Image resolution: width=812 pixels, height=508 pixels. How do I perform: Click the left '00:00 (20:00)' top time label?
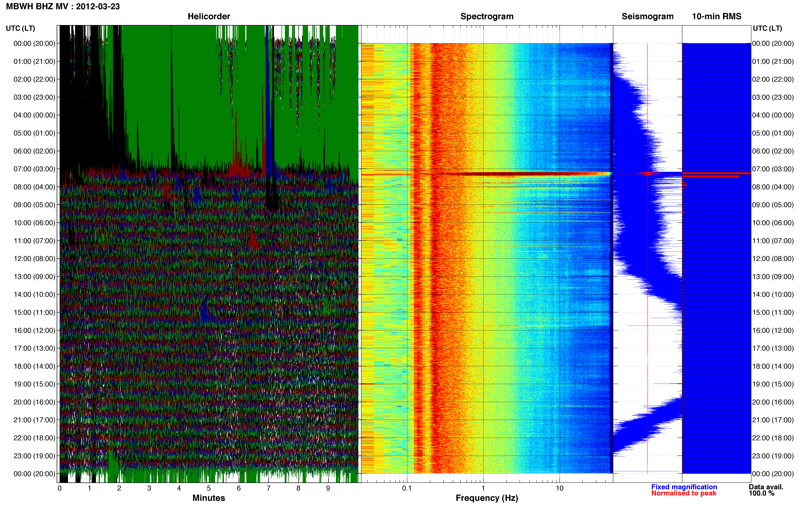[x=34, y=43]
